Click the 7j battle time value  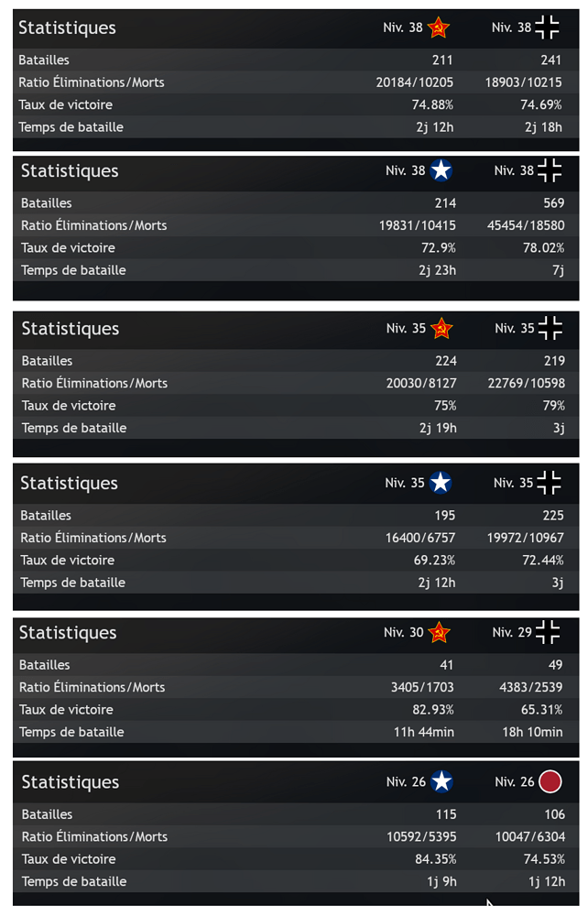tap(559, 270)
